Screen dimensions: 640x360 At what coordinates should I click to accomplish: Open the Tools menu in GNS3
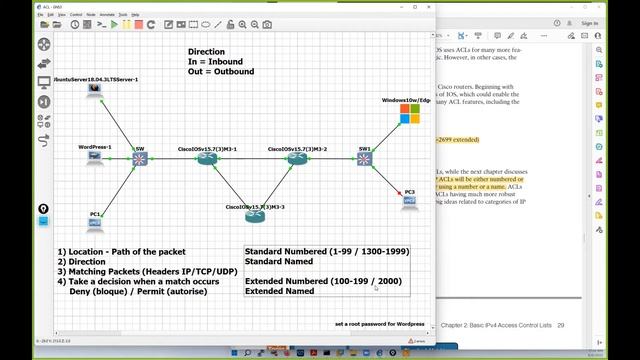(123, 15)
